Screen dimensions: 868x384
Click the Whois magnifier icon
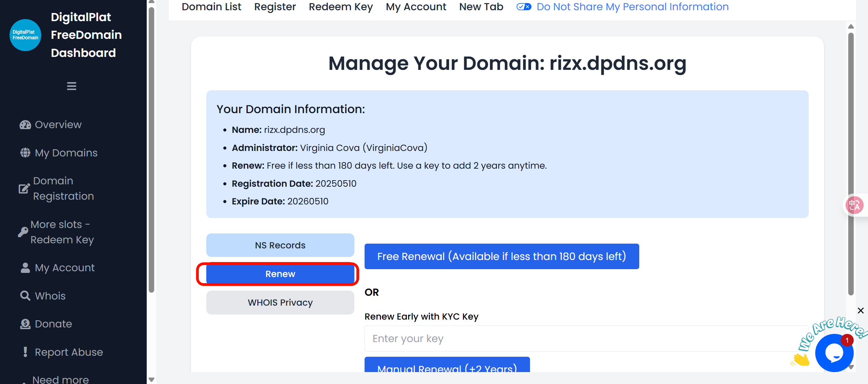(x=25, y=296)
